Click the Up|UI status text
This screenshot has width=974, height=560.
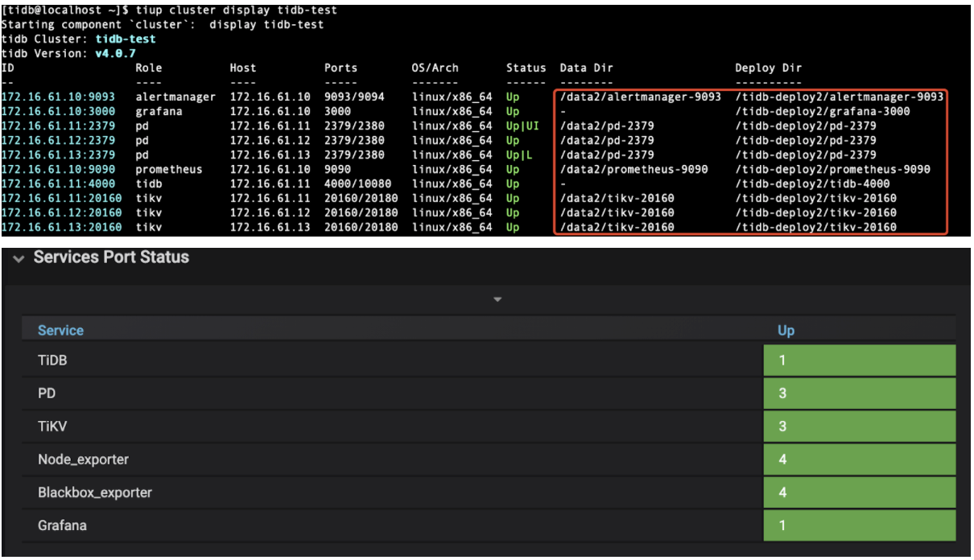522,126
